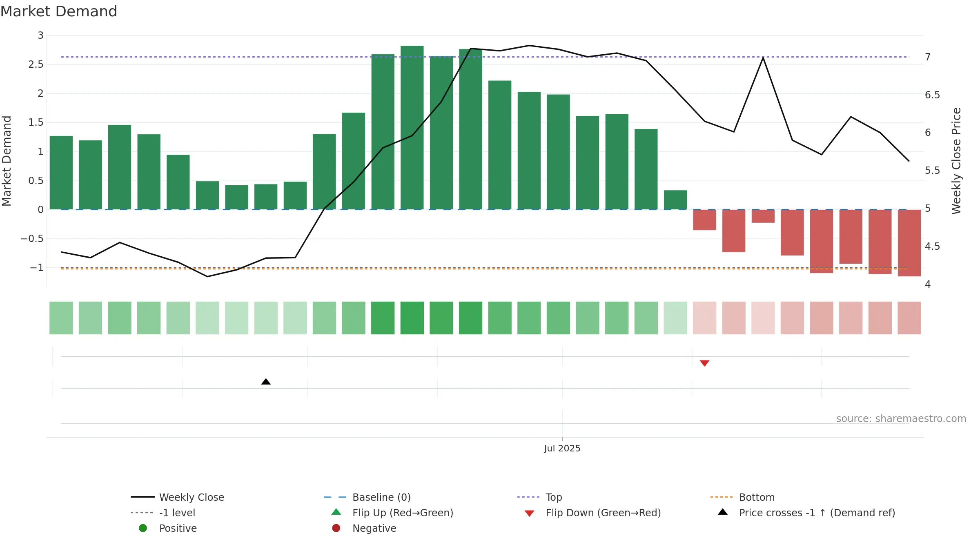Click the 6.5 tick on price axis
The image size is (980, 551).
932,95
